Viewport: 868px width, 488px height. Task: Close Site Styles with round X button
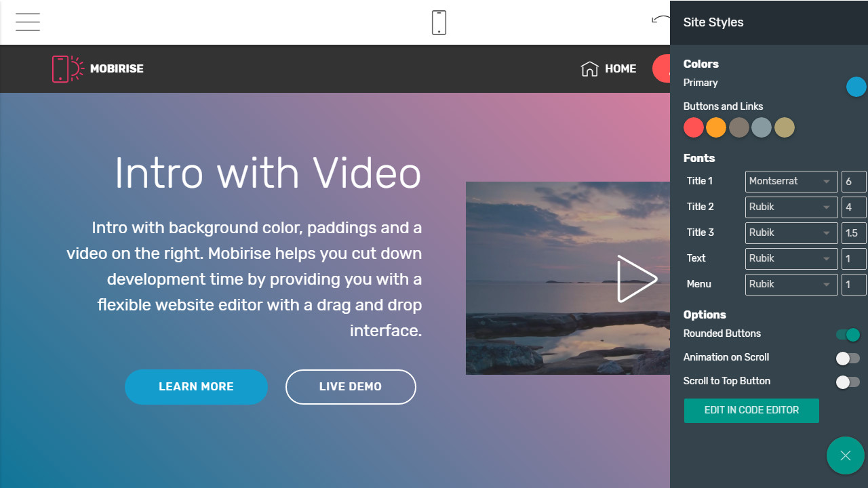click(x=845, y=455)
